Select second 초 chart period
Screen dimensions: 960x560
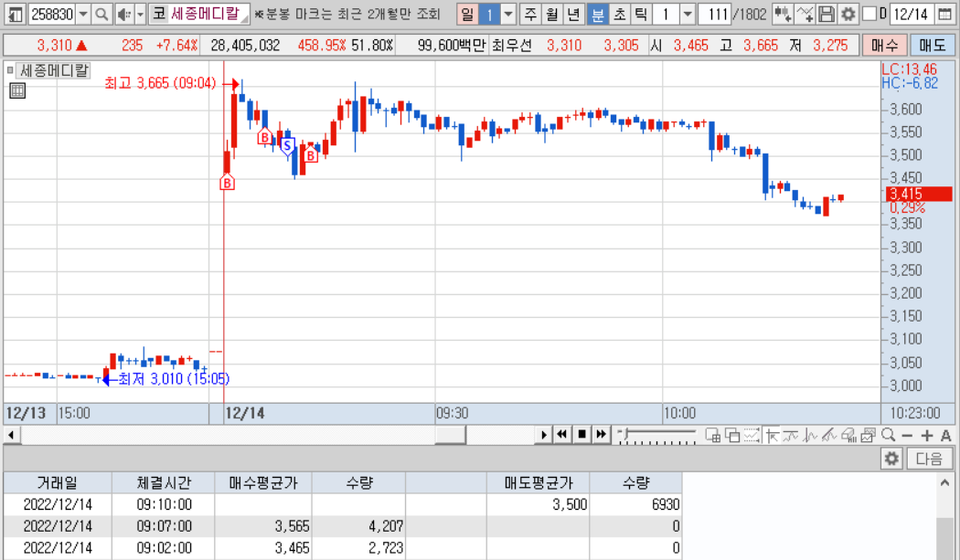coord(619,14)
